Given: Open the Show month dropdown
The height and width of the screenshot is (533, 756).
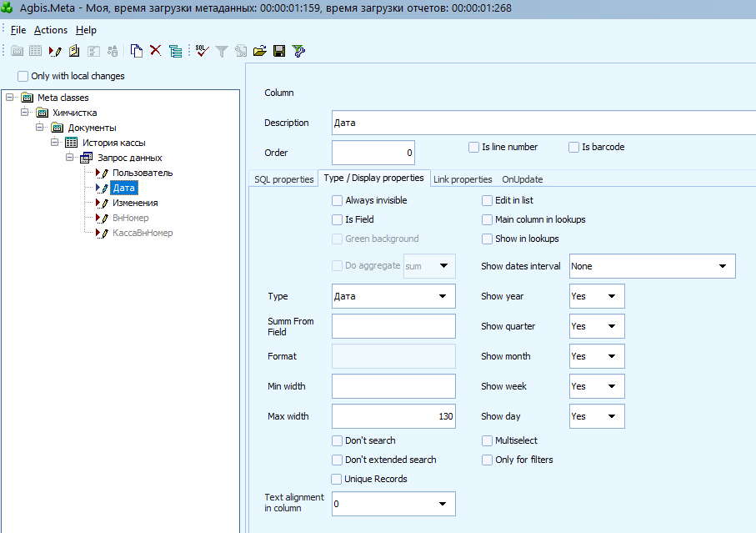Looking at the screenshot, I should pos(597,356).
